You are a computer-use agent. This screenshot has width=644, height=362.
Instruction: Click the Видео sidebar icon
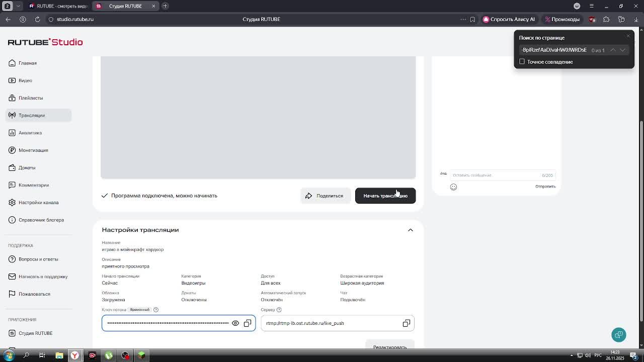tap(12, 80)
